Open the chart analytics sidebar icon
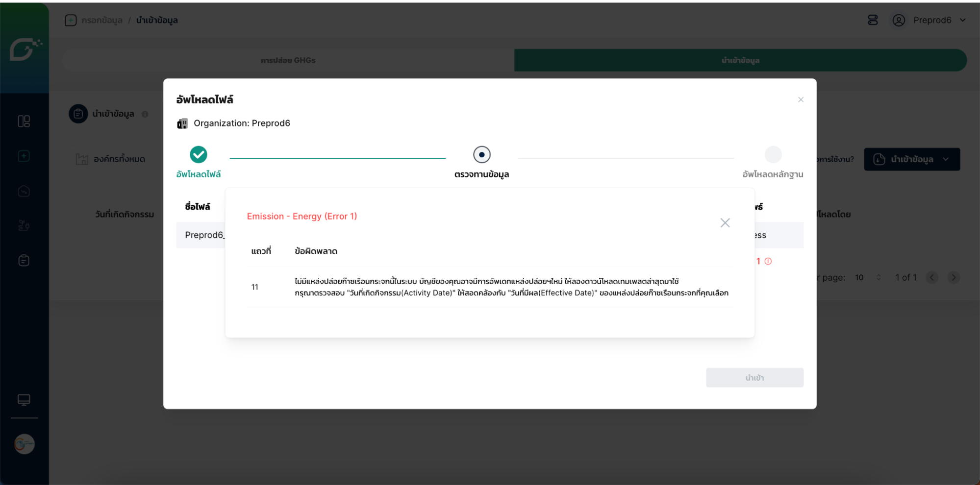The height and width of the screenshot is (485, 980). point(24,191)
